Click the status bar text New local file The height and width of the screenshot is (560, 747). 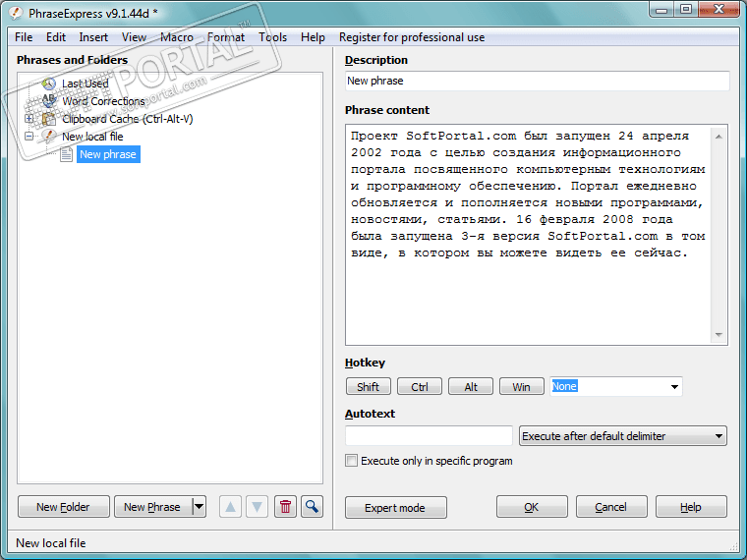pyautogui.click(x=51, y=543)
